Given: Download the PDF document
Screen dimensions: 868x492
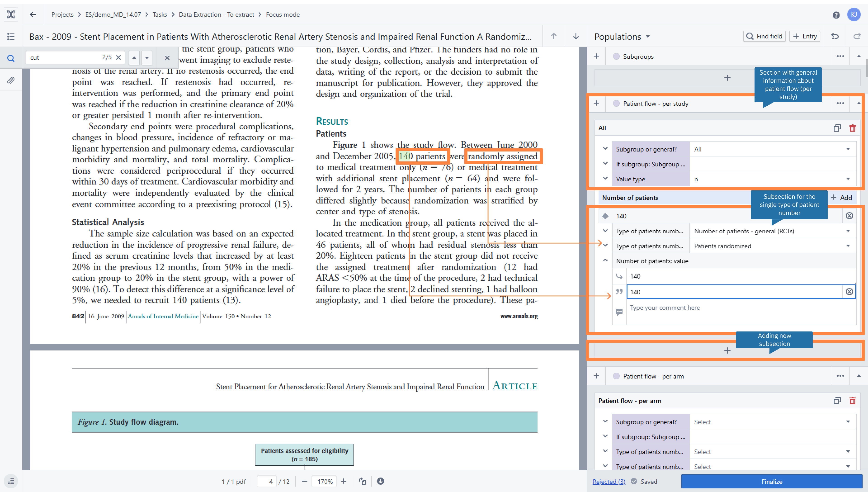Looking at the screenshot, I should [381, 481].
